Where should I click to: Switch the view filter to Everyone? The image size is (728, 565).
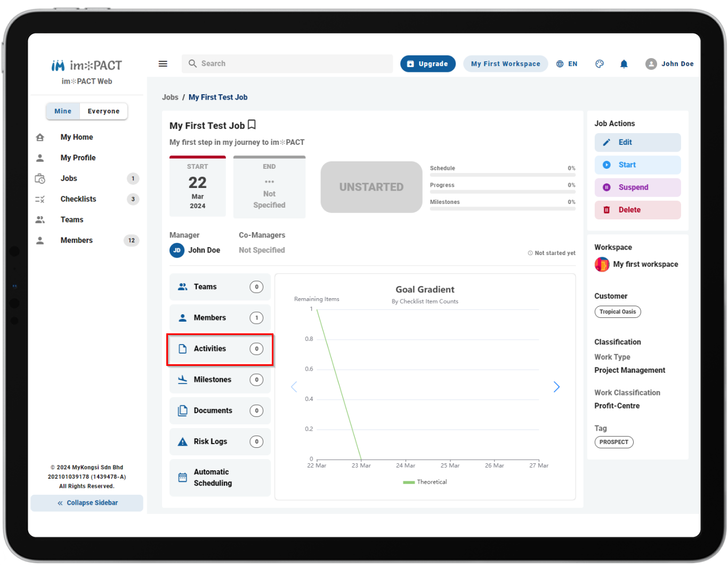click(103, 111)
